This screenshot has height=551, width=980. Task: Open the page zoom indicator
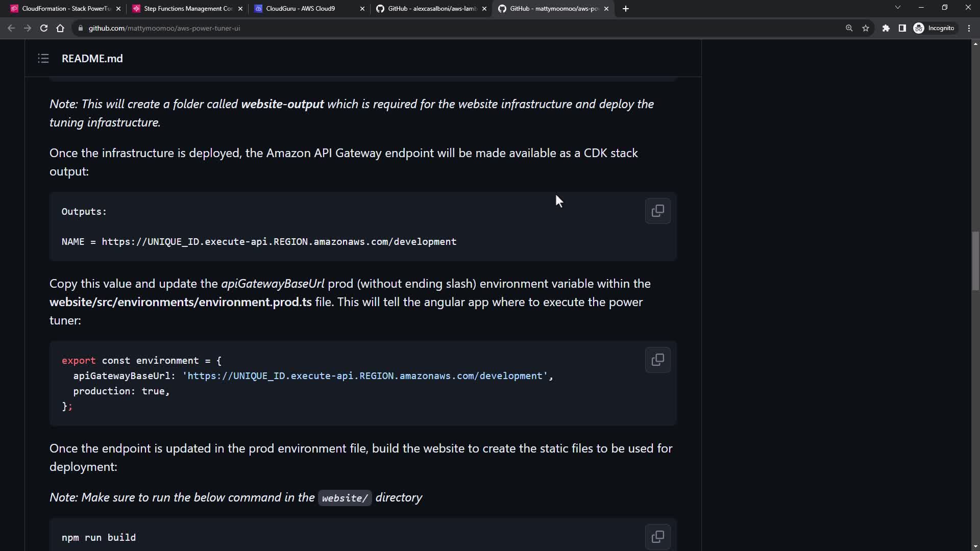coord(849,28)
